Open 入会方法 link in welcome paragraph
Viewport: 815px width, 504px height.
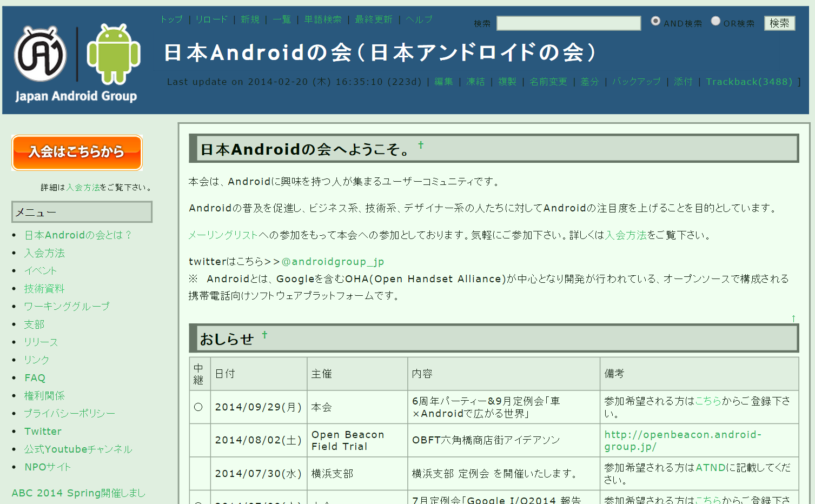[x=626, y=235]
